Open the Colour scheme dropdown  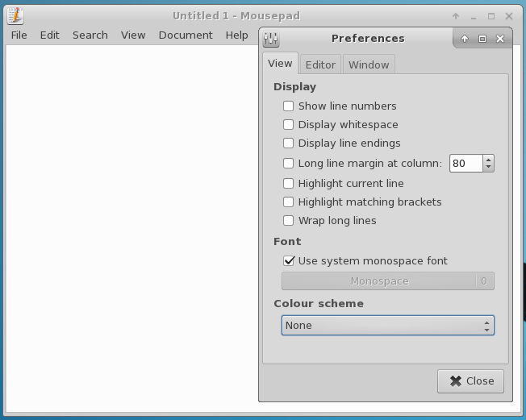point(387,325)
